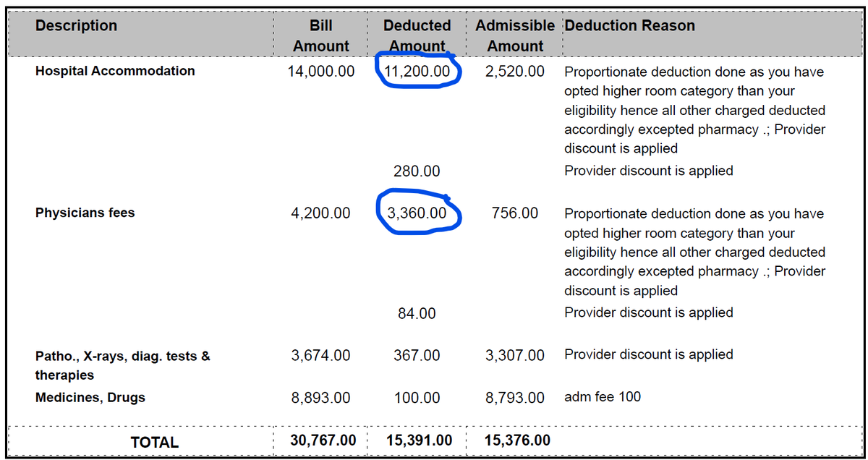Screen dimensions: 868x460
Task: Select the Hospital Accommodation row label
Action: tap(115, 71)
